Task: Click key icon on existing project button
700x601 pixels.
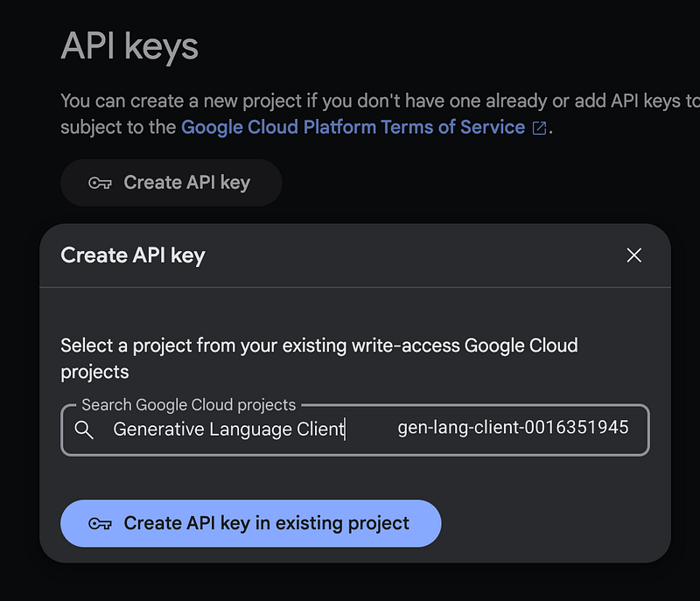Action: (x=100, y=523)
